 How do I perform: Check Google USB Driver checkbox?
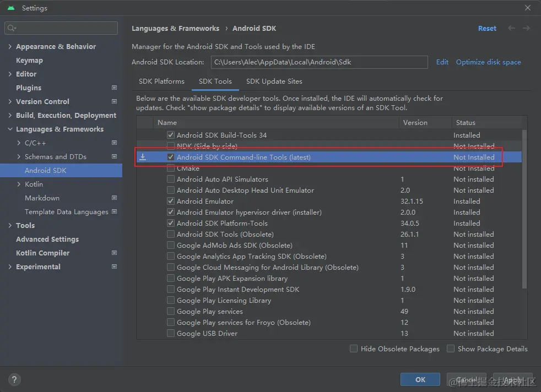[x=170, y=334]
